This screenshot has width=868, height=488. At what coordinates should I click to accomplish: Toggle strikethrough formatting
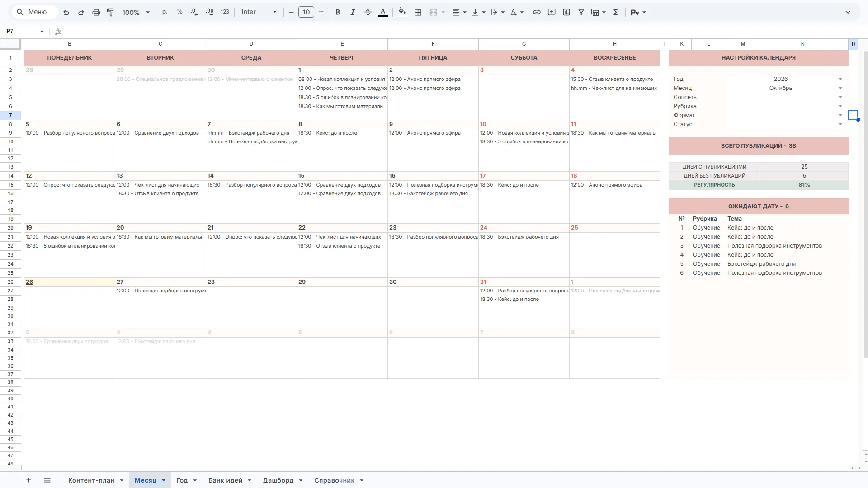point(368,12)
